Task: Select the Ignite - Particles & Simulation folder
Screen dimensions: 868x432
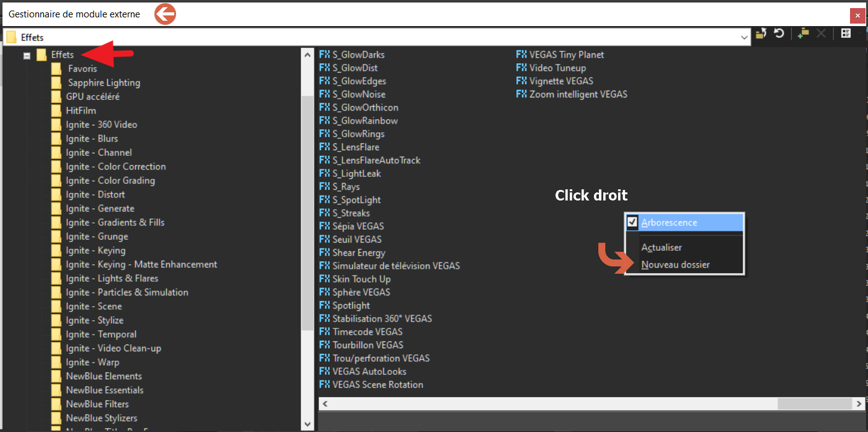Action: [127, 292]
